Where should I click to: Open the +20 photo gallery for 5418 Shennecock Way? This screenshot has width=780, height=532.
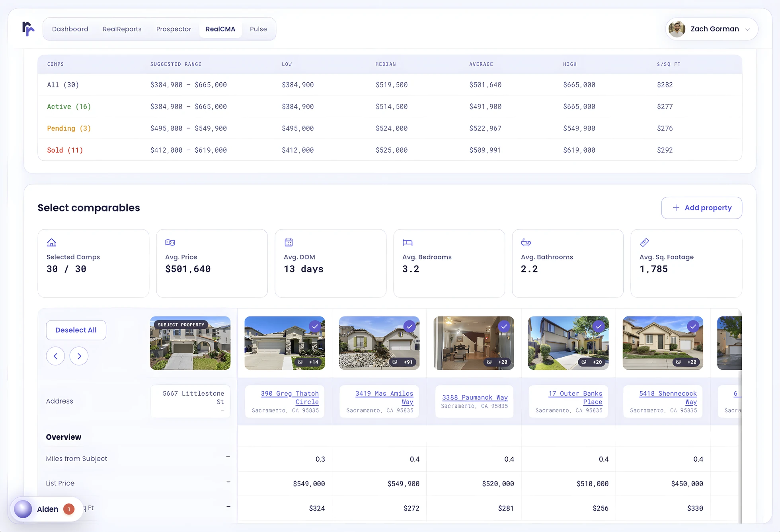click(x=686, y=362)
